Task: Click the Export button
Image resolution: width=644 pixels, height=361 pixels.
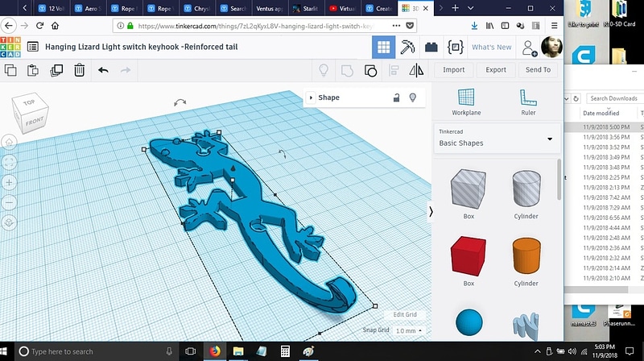Action: pyautogui.click(x=496, y=70)
